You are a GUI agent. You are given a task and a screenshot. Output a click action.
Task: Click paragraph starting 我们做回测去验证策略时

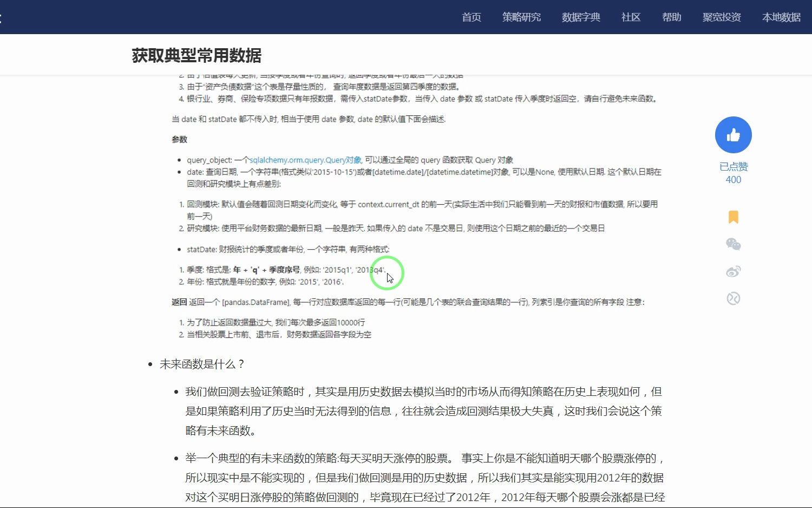point(424,411)
